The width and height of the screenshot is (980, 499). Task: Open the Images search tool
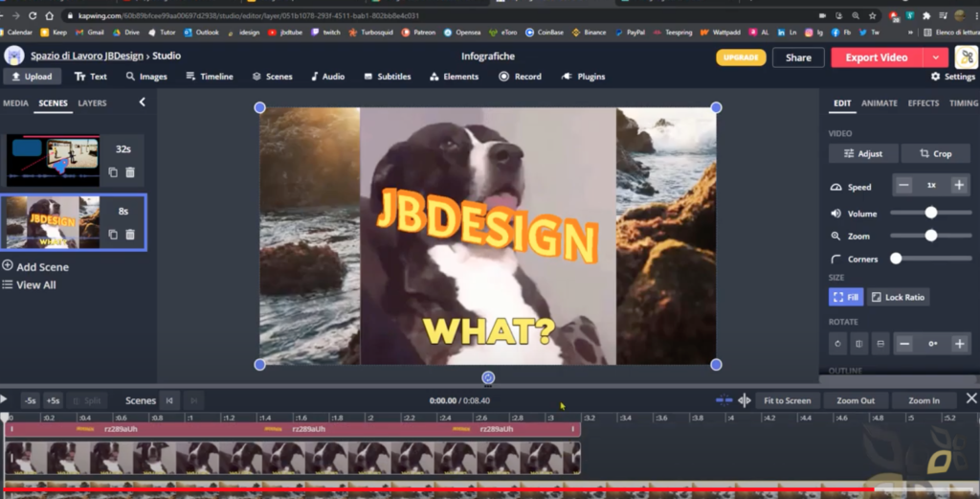tap(146, 77)
